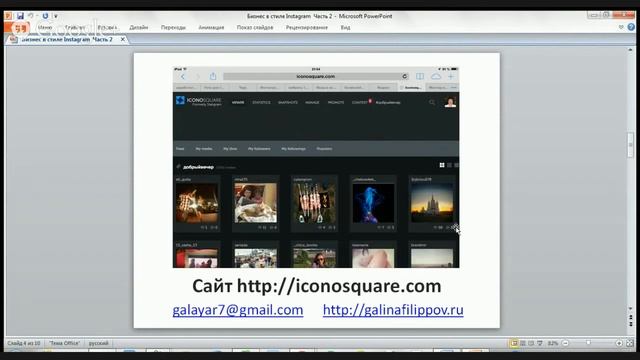Go to previous slide using double-arrow button
Image resolution: width=640 pixels, height=360 pixels.
(x=631, y=316)
